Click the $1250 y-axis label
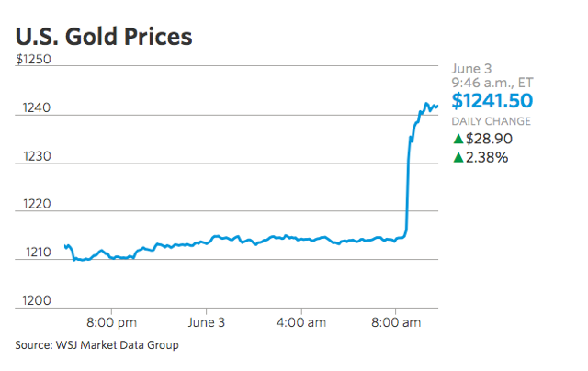This screenshot has width=588, height=371. pyautogui.click(x=33, y=61)
